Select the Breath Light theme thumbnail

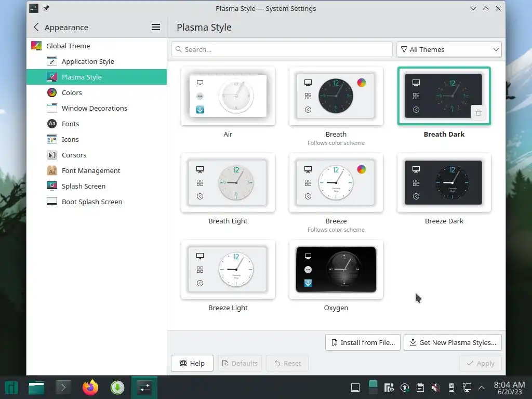click(x=228, y=183)
